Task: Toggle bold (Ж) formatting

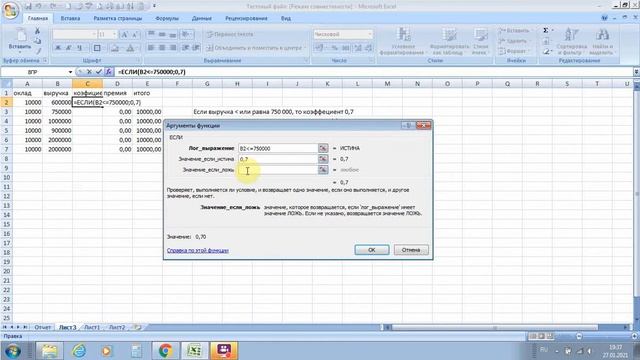Action: click(x=58, y=48)
